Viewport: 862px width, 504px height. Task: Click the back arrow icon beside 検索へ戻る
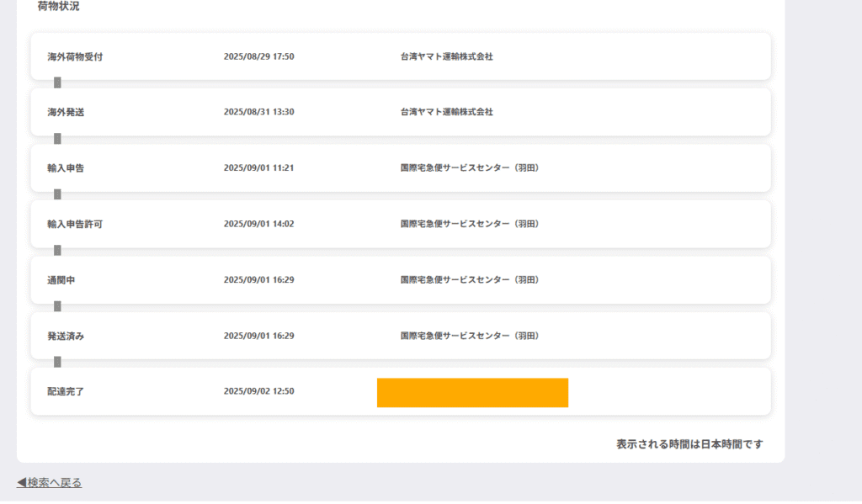[x=21, y=482]
